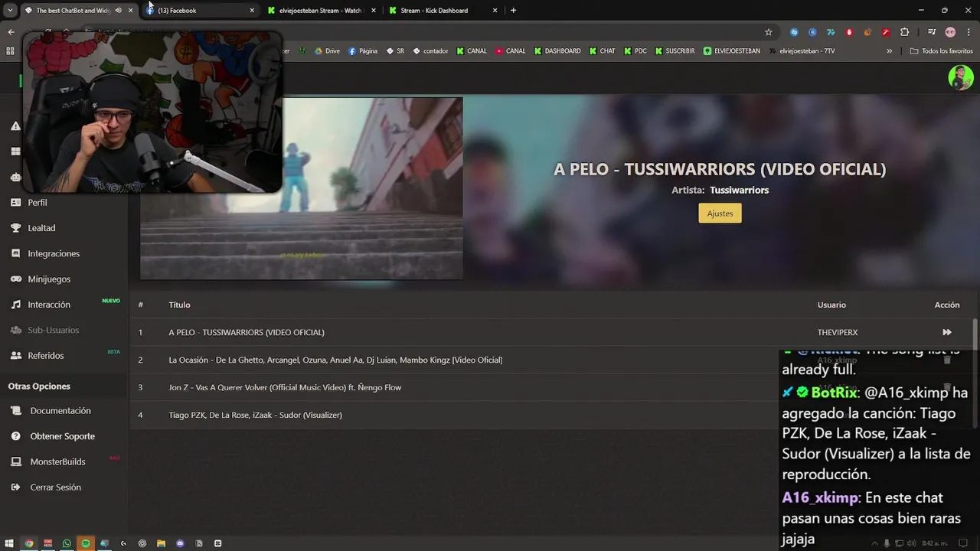
Task: Switch to the Facebook browser tab
Action: [199, 11]
